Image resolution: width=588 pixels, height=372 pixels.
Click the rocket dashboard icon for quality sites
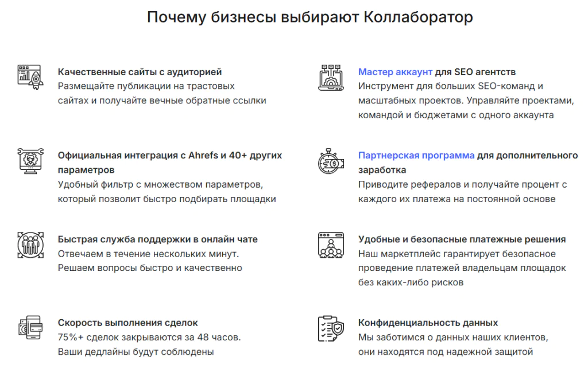coord(28,76)
